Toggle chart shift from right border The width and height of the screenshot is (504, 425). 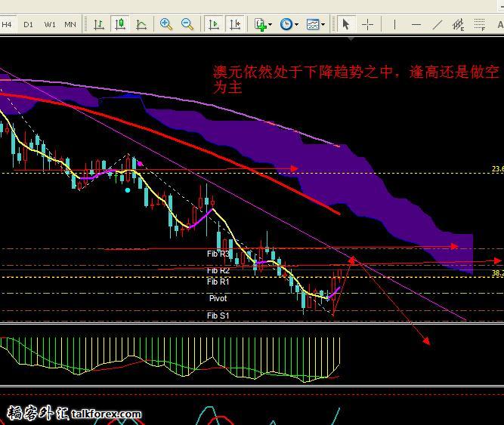[234, 24]
